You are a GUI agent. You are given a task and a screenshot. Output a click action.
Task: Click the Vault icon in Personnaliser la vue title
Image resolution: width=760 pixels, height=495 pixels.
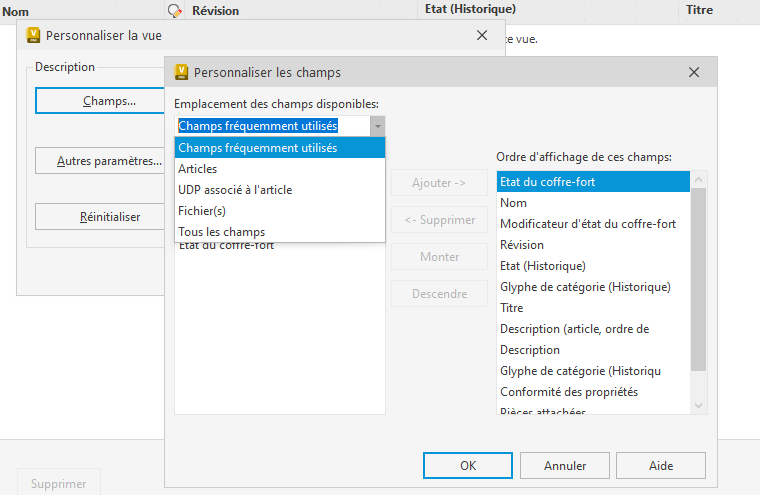(33, 35)
